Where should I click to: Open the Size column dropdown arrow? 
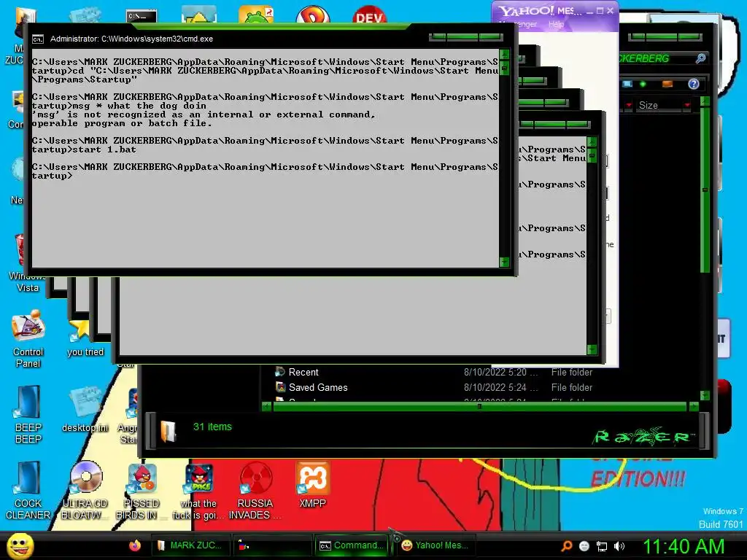tap(687, 105)
